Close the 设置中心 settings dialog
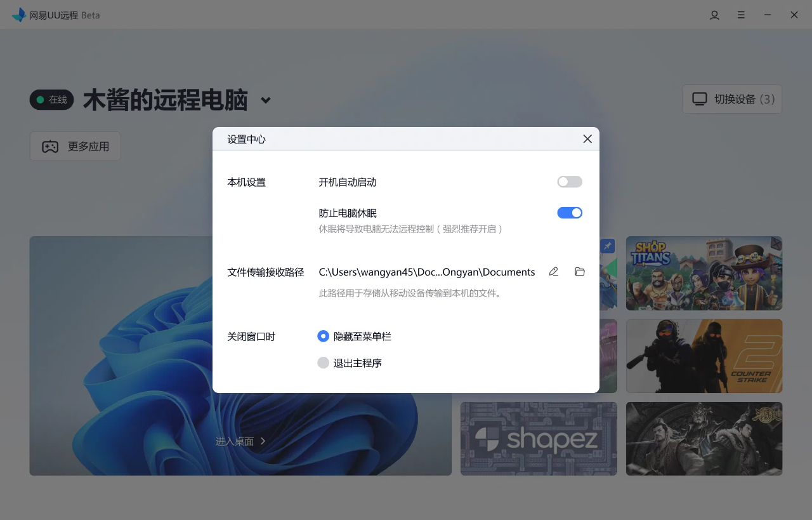Image resolution: width=812 pixels, height=520 pixels. (x=587, y=139)
